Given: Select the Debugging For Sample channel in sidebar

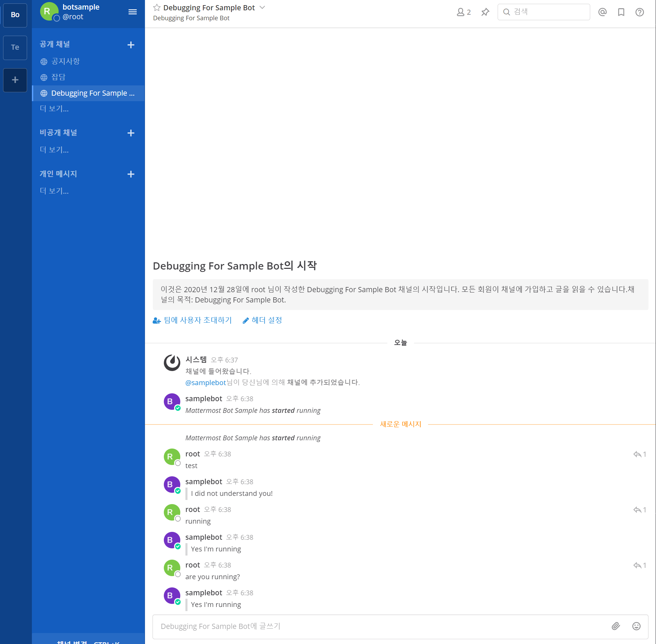Looking at the screenshot, I should (x=88, y=93).
